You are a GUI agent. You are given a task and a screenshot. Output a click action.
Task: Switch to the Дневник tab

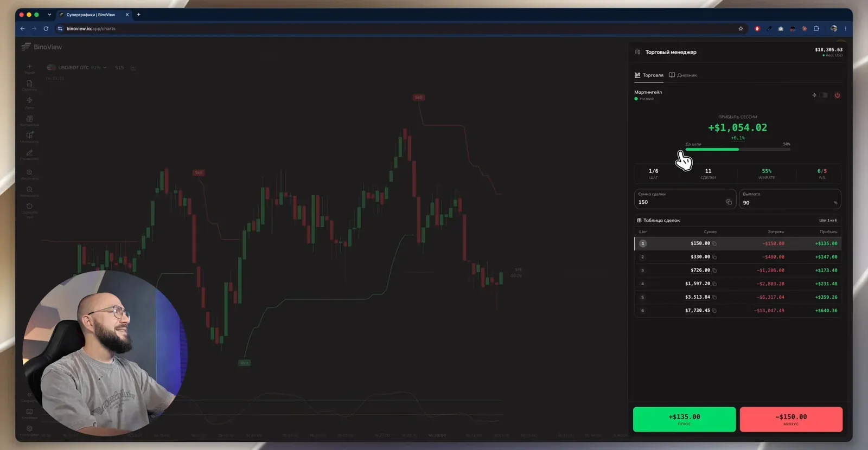click(x=683, y=75)
